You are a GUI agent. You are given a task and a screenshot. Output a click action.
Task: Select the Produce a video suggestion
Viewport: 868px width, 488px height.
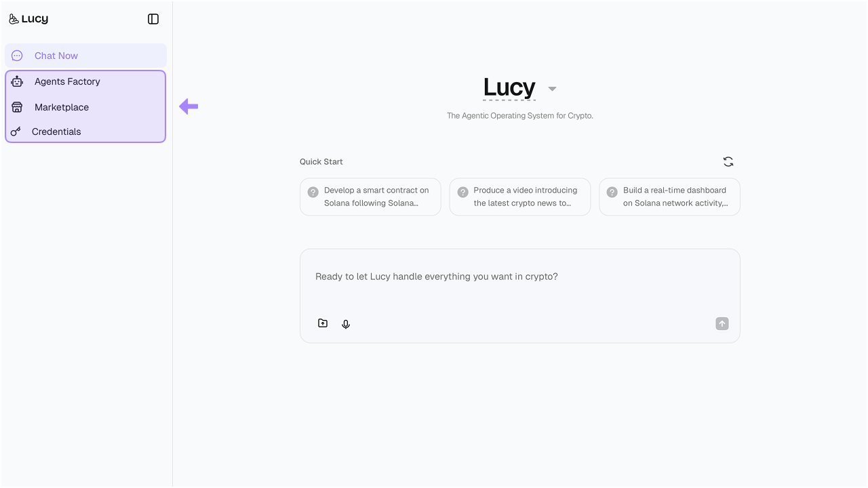point(520,197)
